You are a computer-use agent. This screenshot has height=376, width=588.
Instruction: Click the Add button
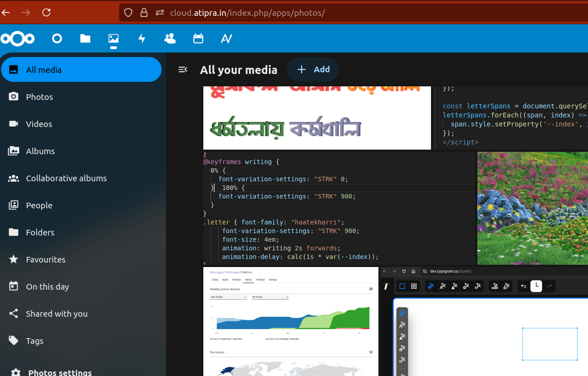[x=313, y=69]
